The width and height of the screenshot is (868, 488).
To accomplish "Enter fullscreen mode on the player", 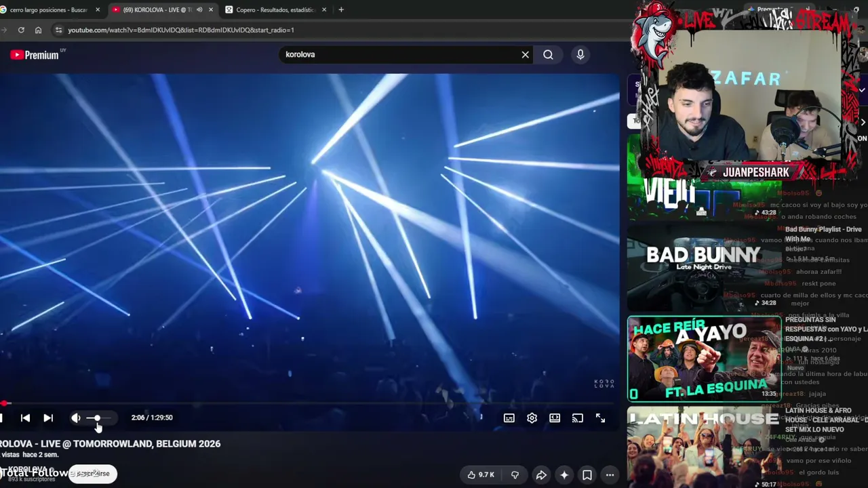I will [601, 418].
